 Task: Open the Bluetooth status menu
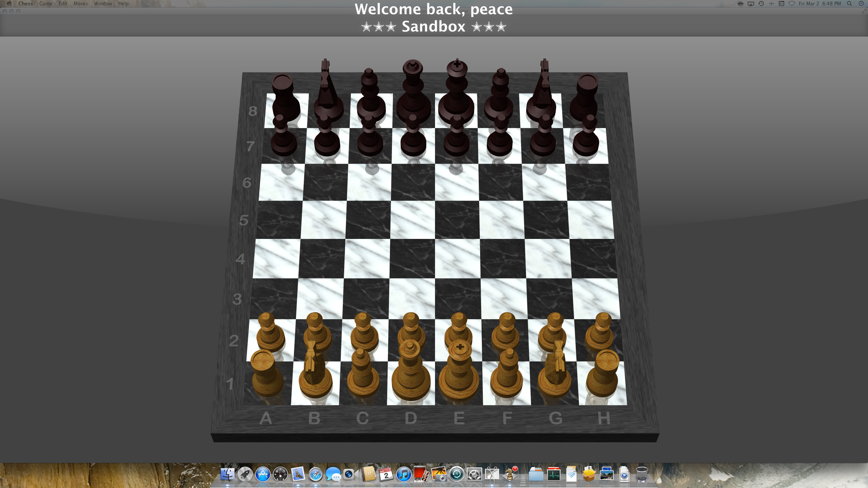[x=771, y=4]
